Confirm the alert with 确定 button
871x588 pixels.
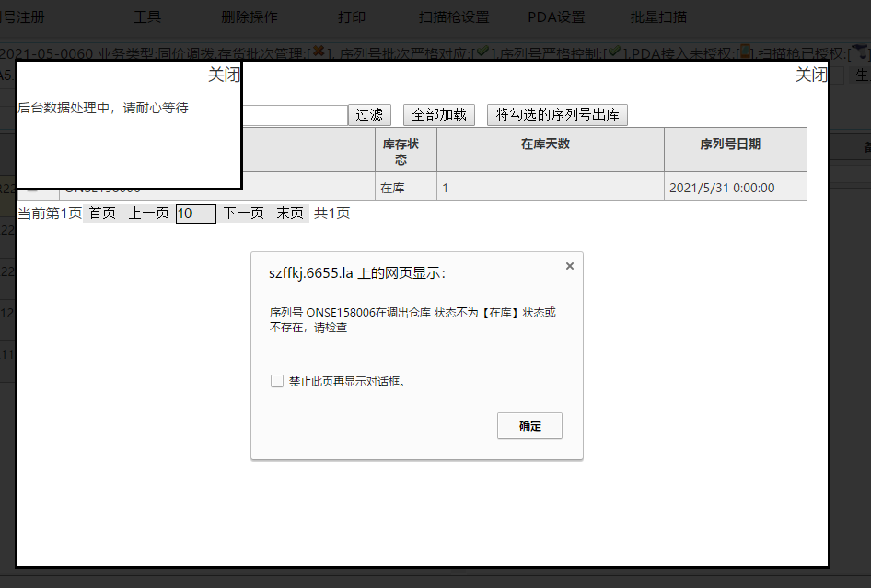point(529,426)
